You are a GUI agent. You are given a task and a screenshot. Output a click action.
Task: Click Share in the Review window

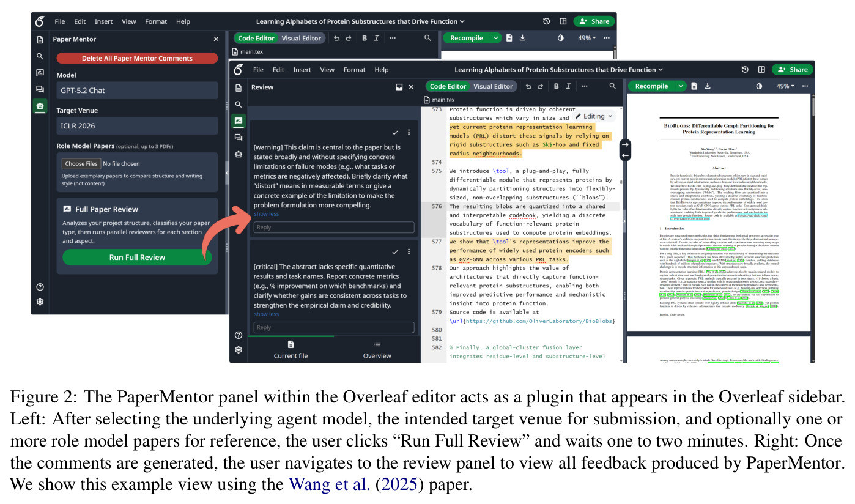coord(792,70)
